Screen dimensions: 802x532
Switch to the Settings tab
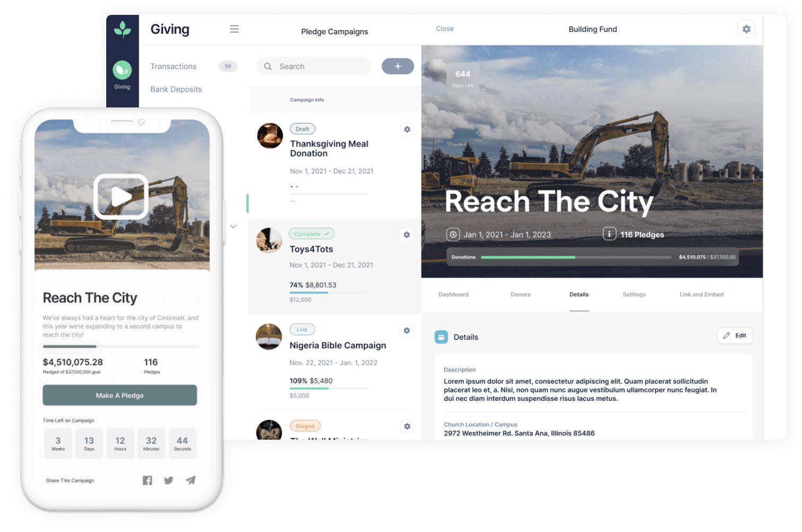pos(634,295)
